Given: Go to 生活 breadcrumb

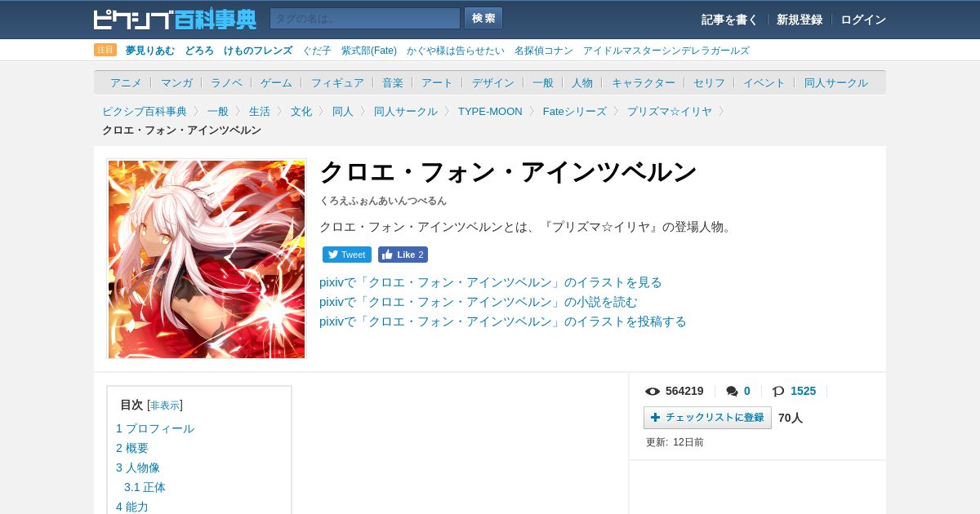Looking at the screenshot, I should coord(260,111).
